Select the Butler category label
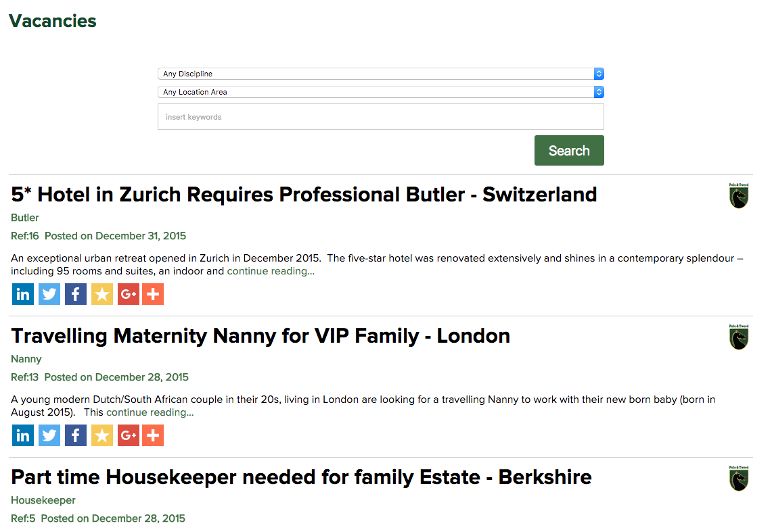This screenshot has height=532, width=772. pyautogui.click(x=24, y=218)
